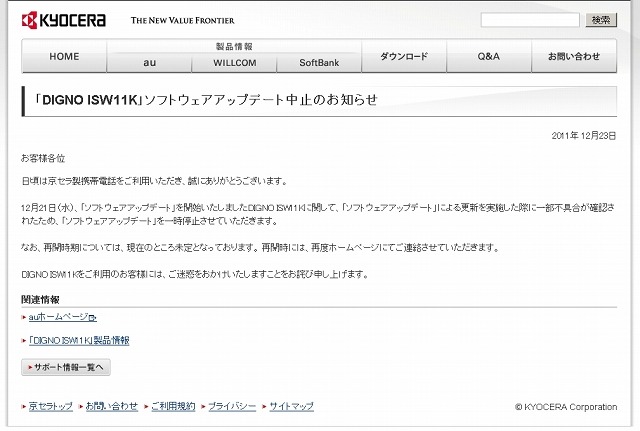Click the サポート情報一覧へ button
The height and width of the screenshot is (431, 640).
[66, 367]
